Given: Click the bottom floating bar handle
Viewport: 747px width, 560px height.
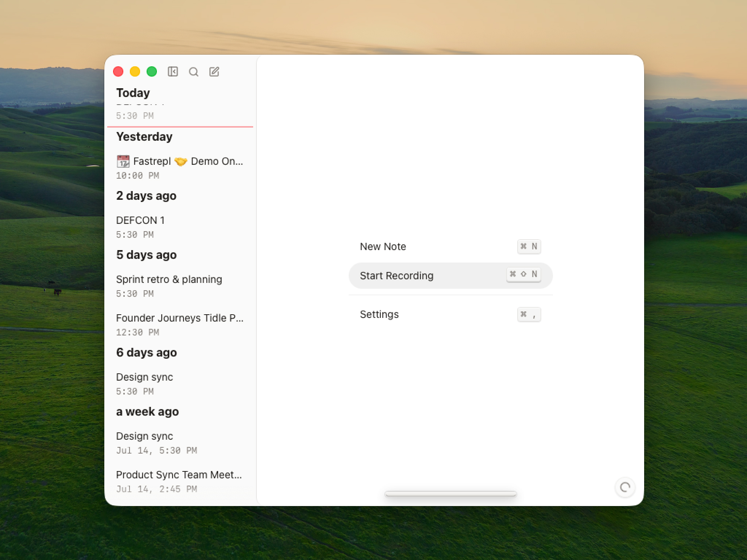Looking at the screenshot, I should [450, 494].
